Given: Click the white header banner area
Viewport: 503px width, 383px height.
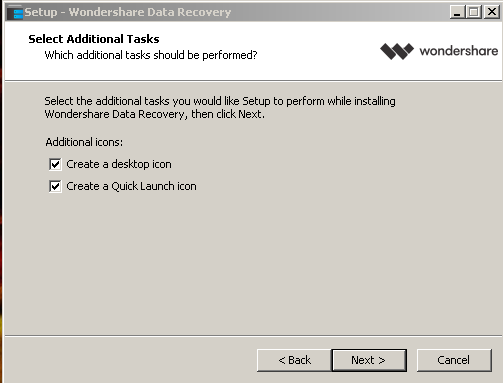Looking at the screenshot, I should (x=253, y=51).
